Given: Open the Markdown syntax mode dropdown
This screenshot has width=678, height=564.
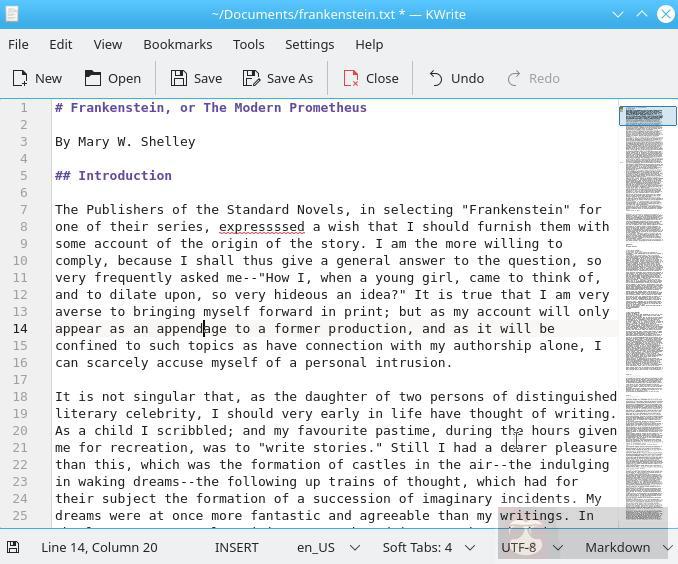Looking at the screenshot, I should click(x=627, y=547).
